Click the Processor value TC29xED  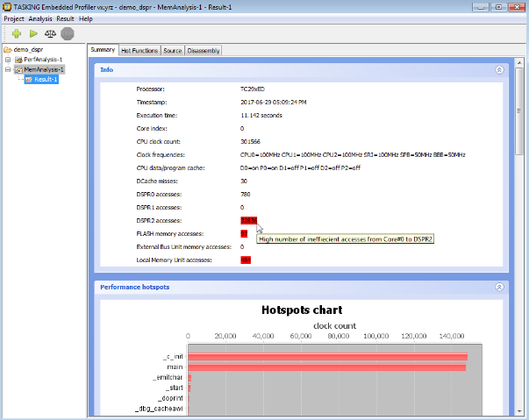point(253,89)
